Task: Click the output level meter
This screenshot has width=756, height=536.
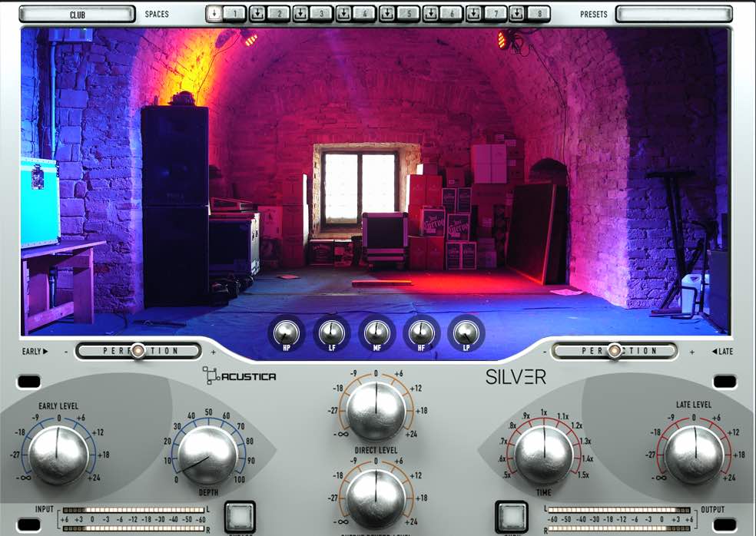Action: (619, 519)
